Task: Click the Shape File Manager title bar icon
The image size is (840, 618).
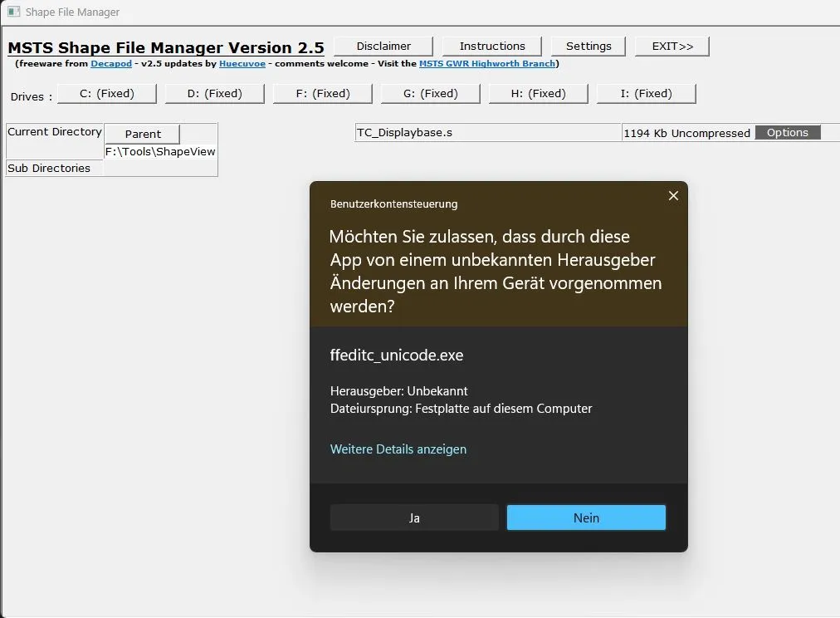Action: [x=13, y=12]
